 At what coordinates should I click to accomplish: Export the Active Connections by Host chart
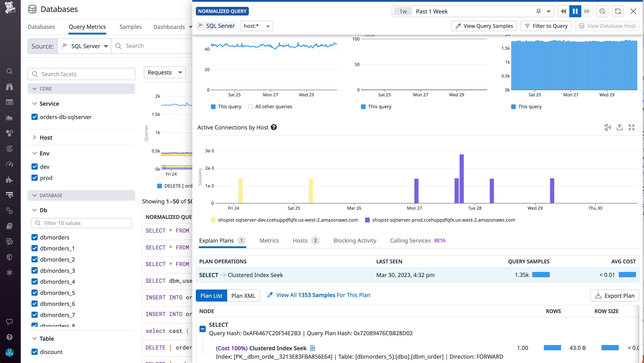pos(619,127)
